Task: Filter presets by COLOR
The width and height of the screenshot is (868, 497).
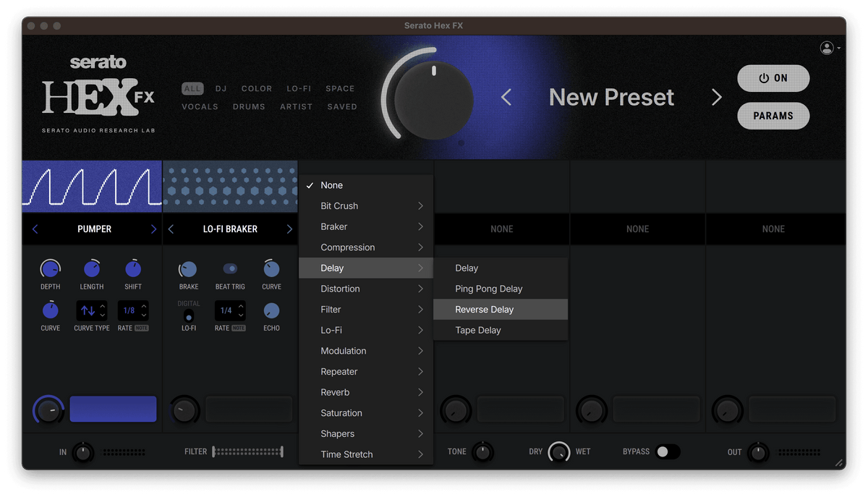Action: point(257,88)
